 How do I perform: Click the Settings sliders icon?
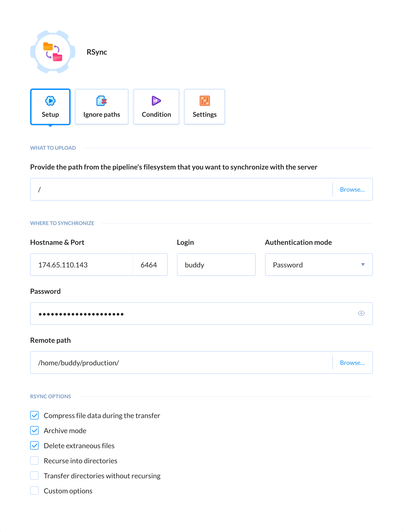[x=204, y=101]
